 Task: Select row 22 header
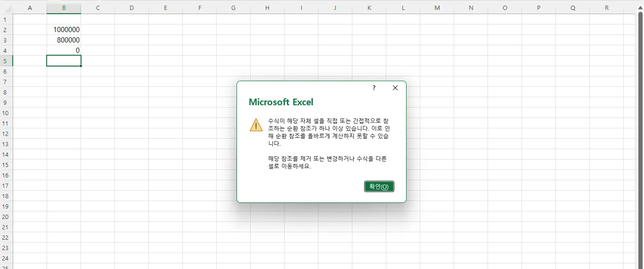coord(6,237)
